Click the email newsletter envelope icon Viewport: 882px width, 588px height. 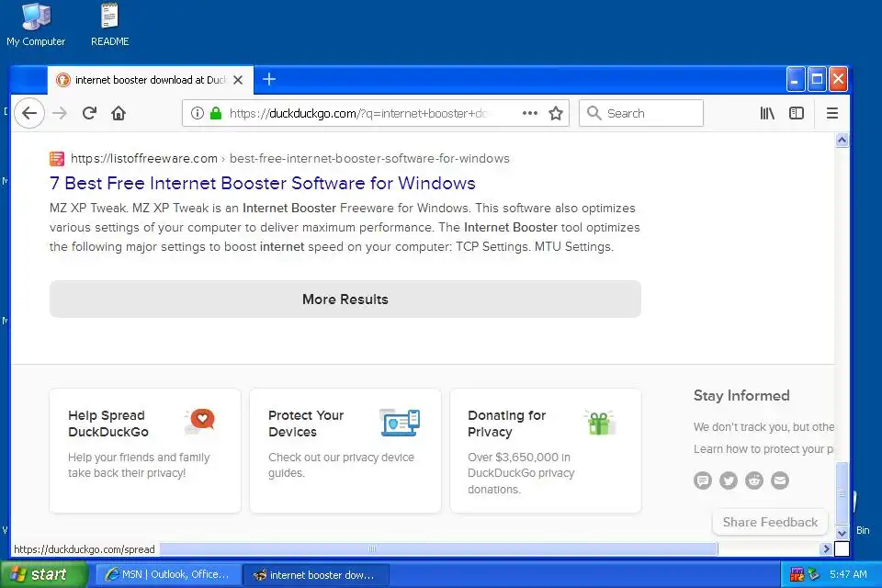780,481
